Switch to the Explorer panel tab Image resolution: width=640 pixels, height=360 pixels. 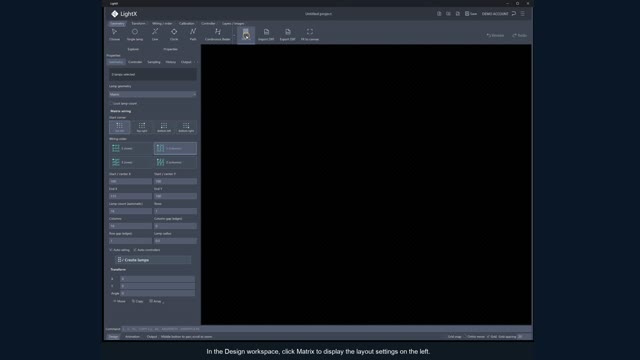[x=133, y=49]
